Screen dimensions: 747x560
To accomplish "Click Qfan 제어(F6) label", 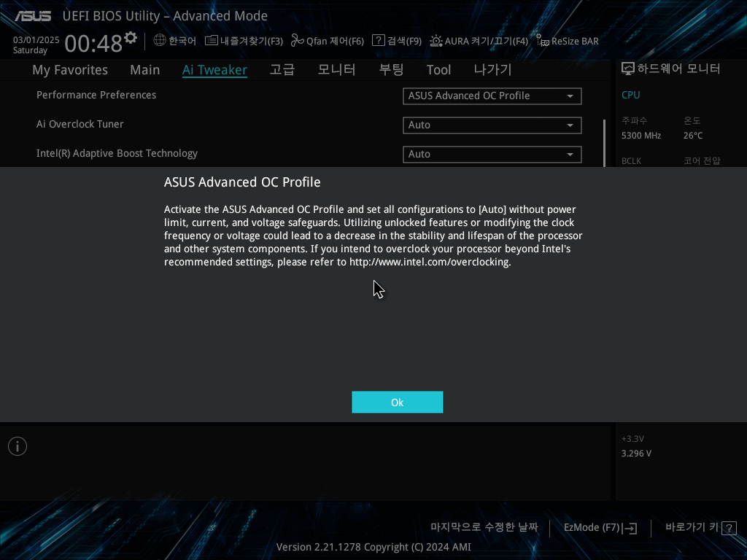I will click(335, 41).
